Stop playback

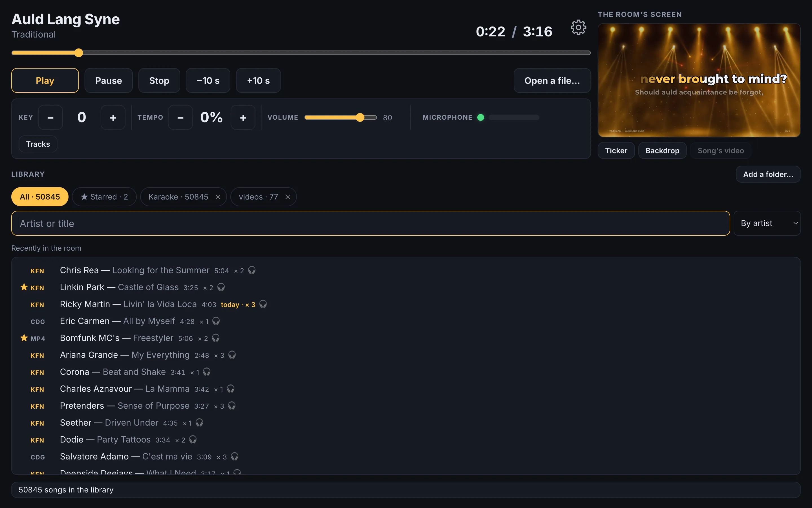pyautogui.click(x=159, y=81)
